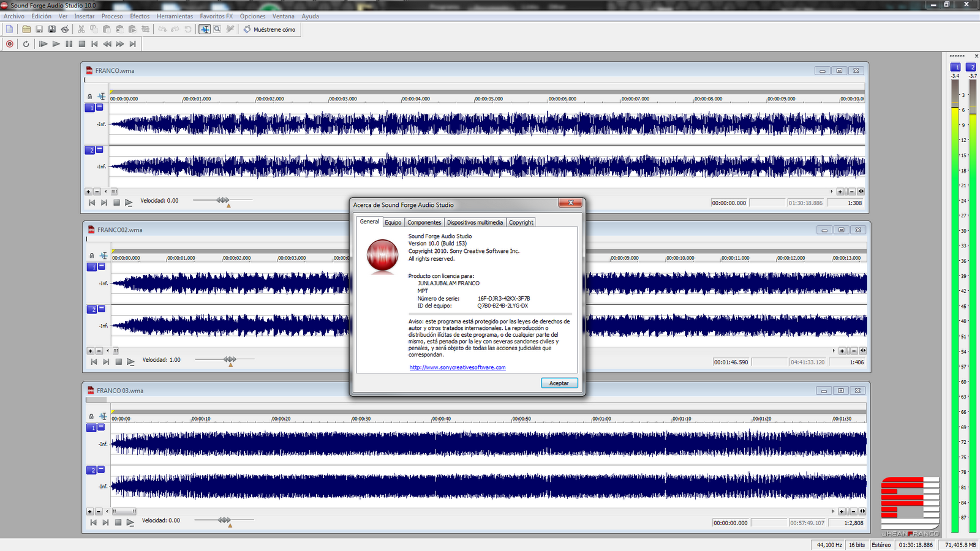Click Go to End in the main transport bar
The height and width of the screenshot is (551, 980).
point(132,44)
